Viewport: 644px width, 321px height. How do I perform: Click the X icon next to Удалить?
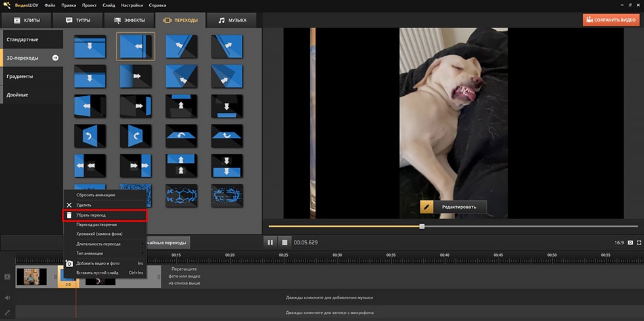coord(69,205)
